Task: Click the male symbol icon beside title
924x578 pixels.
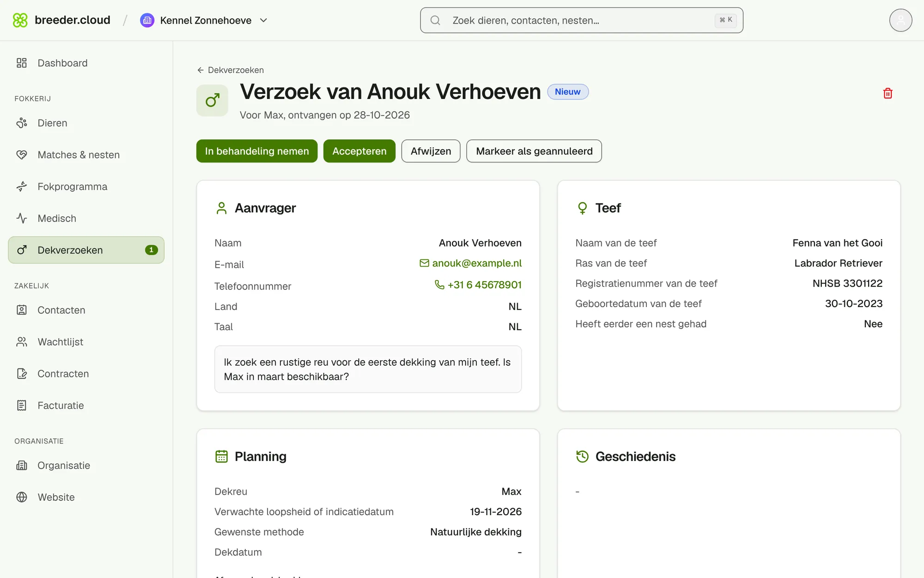Action: click(x=212, y=100)
